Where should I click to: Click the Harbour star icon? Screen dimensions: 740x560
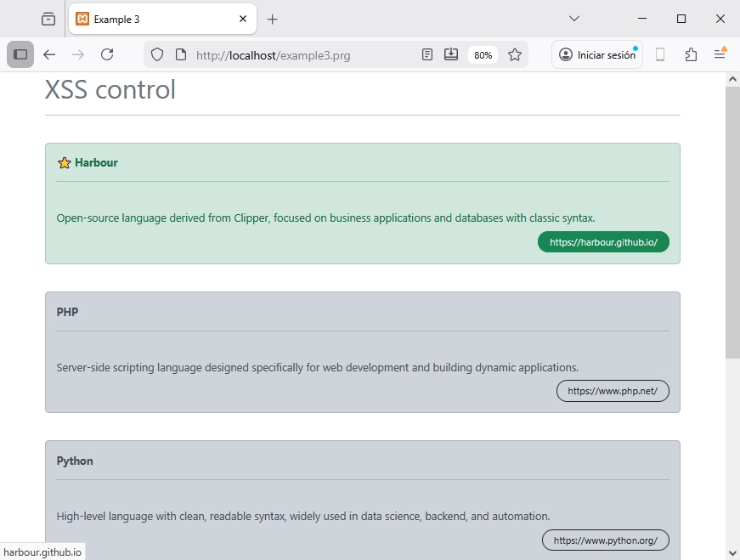click(x=65, y=163)
